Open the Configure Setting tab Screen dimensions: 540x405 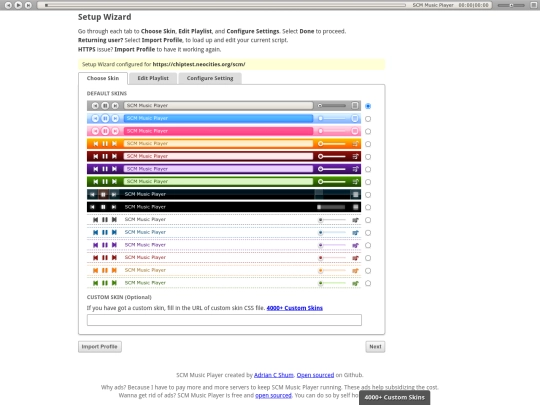(210, 78)
